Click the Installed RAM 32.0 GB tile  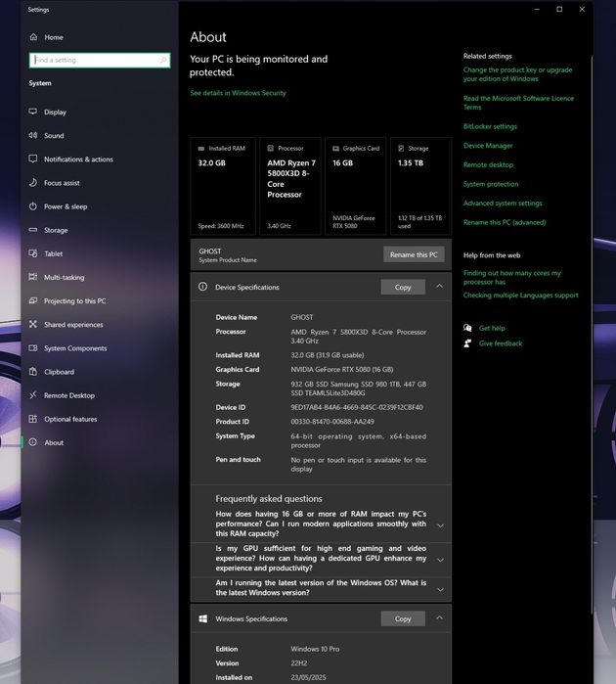pyautogui.click(x=223, y=186)
